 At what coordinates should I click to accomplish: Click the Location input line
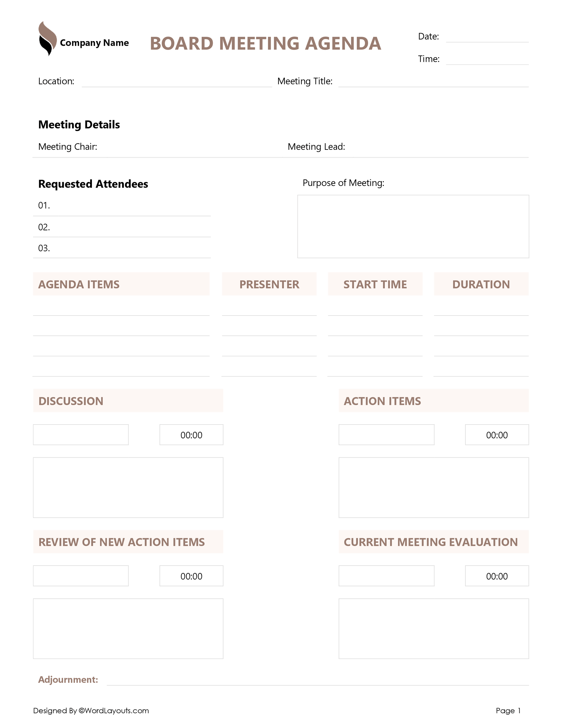pyautogui.click(x=177, y=82)
